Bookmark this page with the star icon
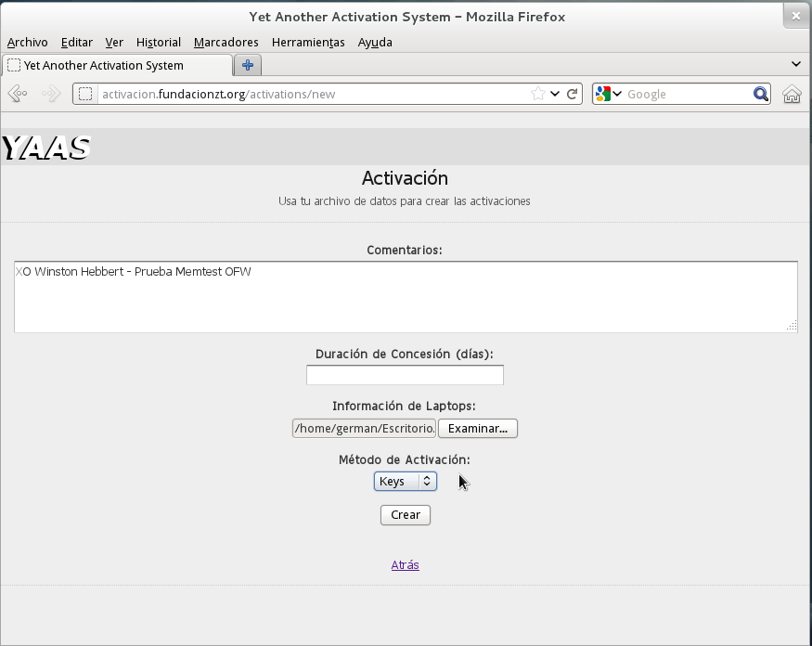Viewport: 812px width, 646px height. point(537,94)
